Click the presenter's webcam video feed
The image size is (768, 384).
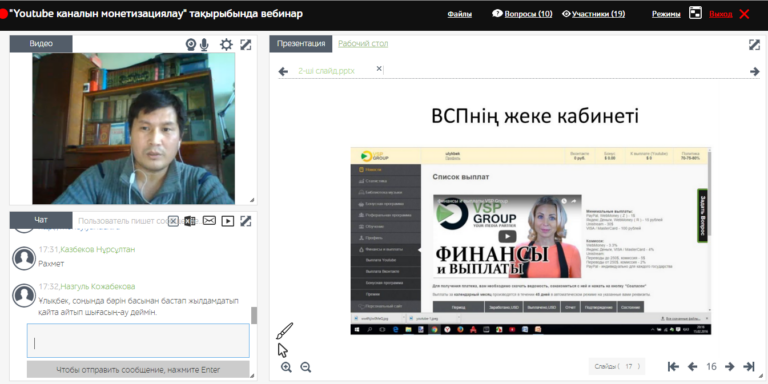(x=134, y=128)
